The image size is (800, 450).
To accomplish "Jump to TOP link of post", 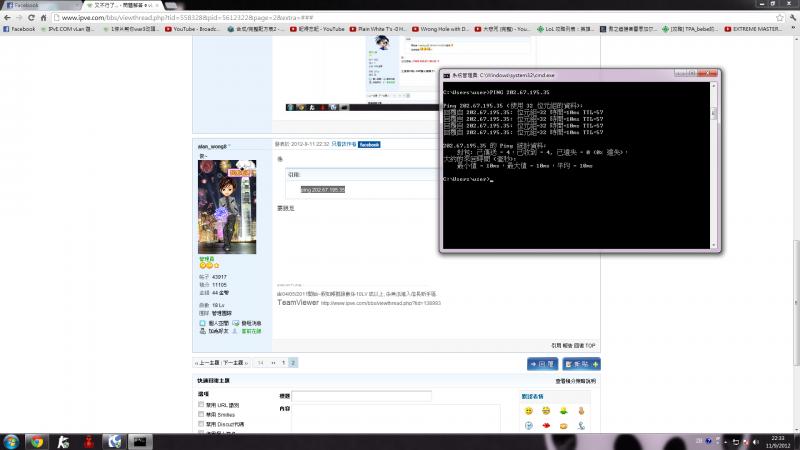I will [590, 346].
